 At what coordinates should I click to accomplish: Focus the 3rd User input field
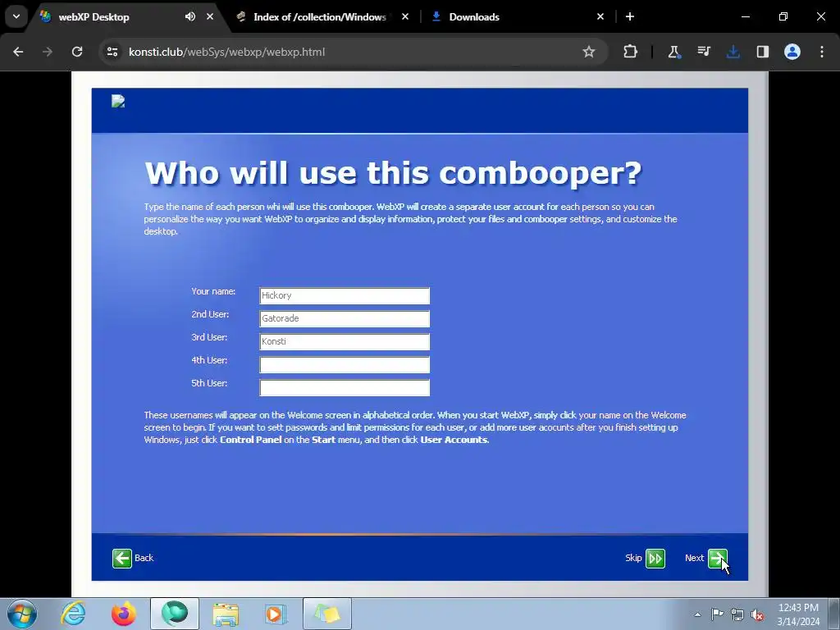pos(345,342)
